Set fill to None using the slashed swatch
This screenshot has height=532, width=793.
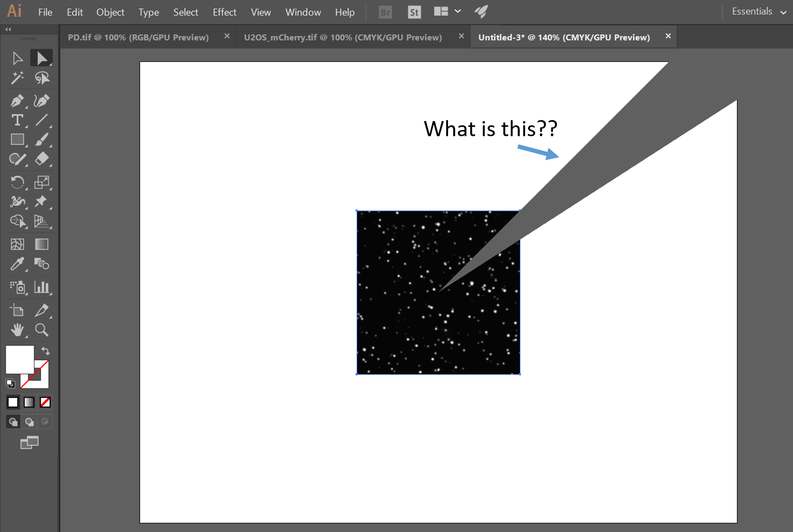pyautogui.click(x=45, y=402)
